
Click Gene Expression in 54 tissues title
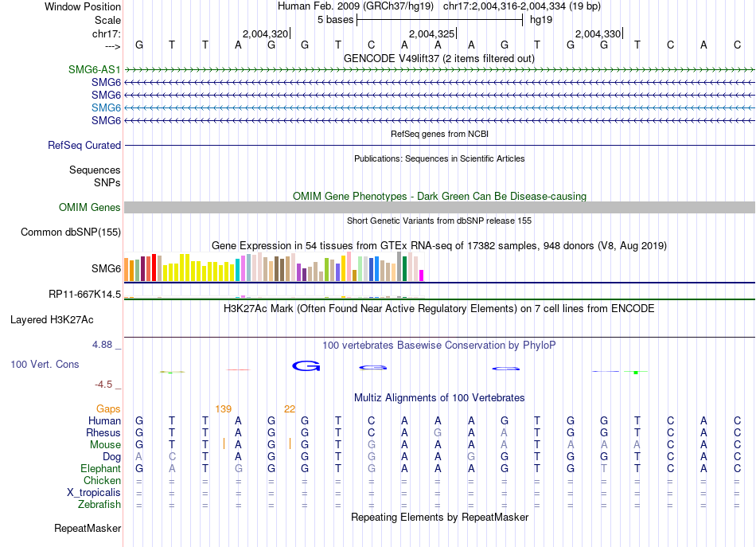click(x=439, y=245)
